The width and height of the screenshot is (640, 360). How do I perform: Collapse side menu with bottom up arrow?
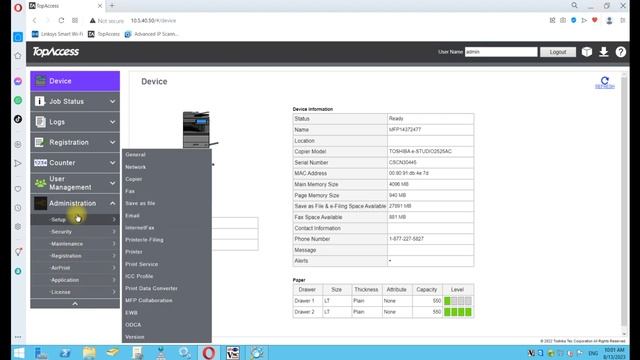(75, 304)
